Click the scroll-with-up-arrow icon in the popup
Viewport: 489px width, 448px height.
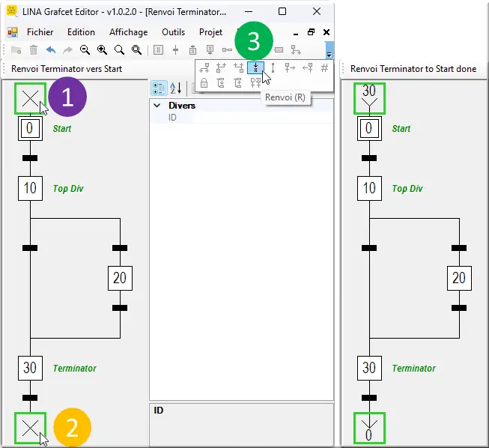point(238,83)
